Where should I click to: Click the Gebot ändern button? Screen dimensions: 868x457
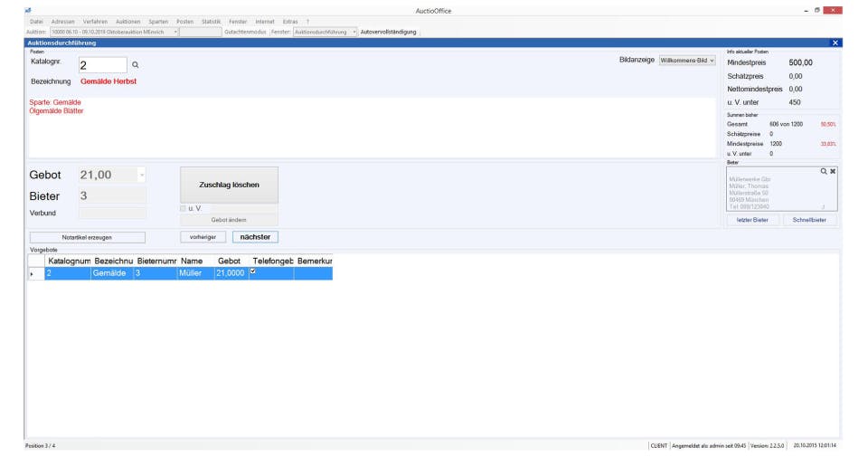pyautogui.click(x=229, y=220)
